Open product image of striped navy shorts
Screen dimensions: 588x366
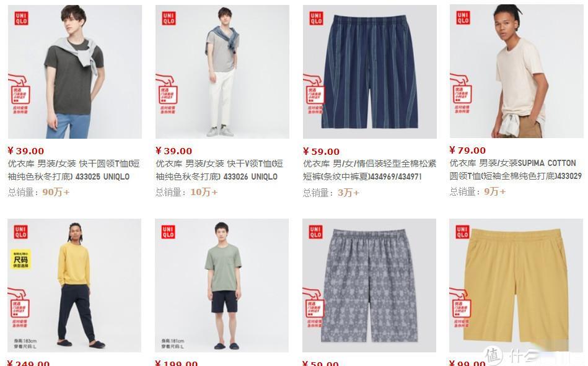[370, 72]
